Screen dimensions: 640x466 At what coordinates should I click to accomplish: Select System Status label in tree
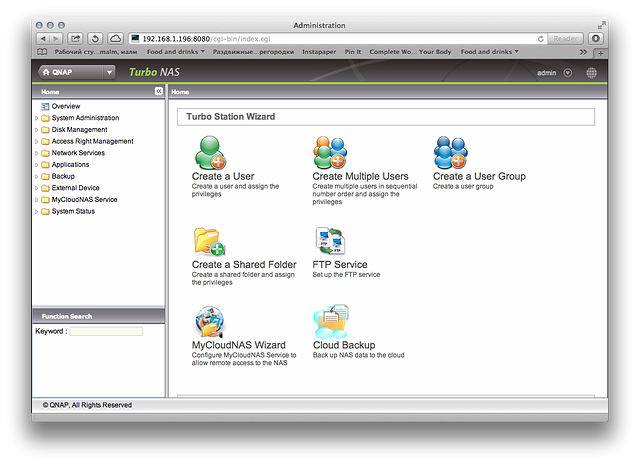(x=73, y=211)
